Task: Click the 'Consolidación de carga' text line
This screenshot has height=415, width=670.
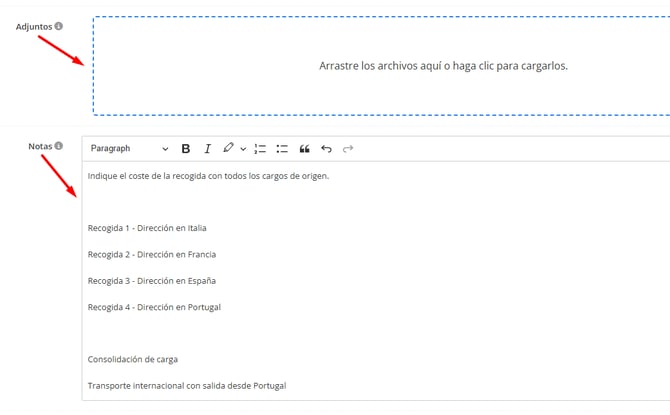Action: tap(132, 359)
